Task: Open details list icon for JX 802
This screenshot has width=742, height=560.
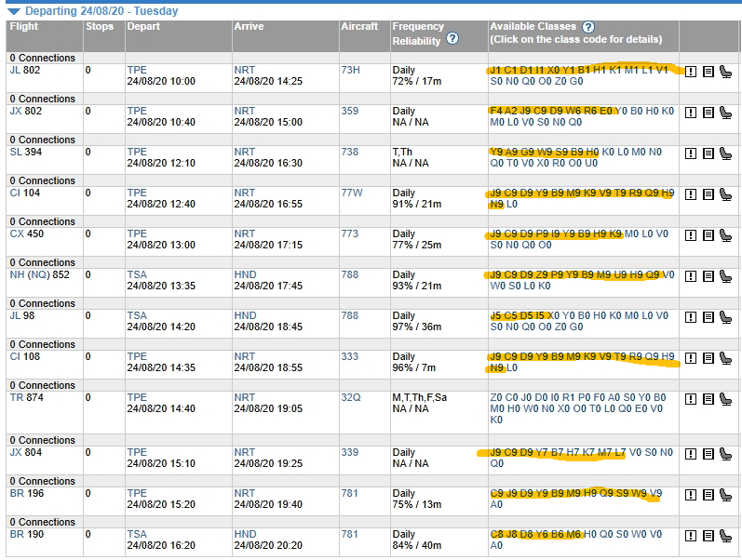Action: [x=708, y=113]
